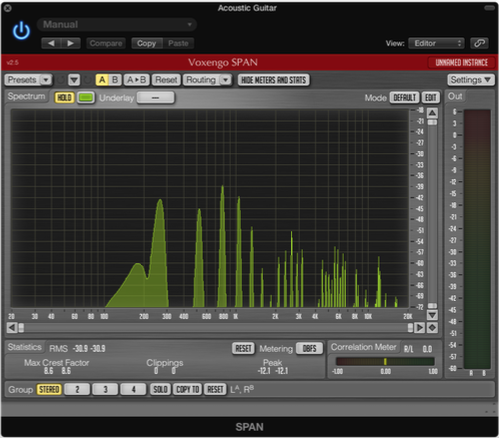Click the diamond zoom reset icon
The image size is (499, 438).
[x=432, y=328]
